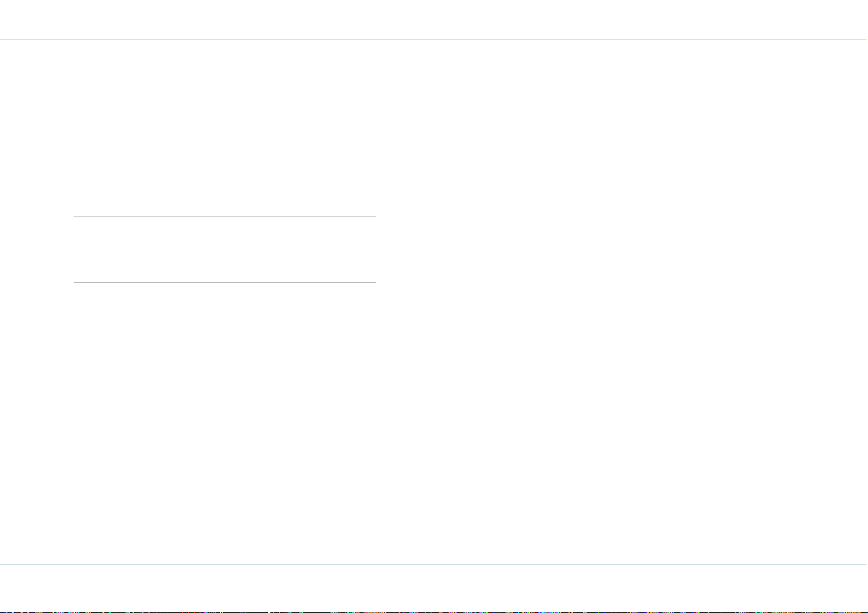The width and height of the screenshot is (868, 613).
Task: Click the teal header divider line
Action: 434,40
